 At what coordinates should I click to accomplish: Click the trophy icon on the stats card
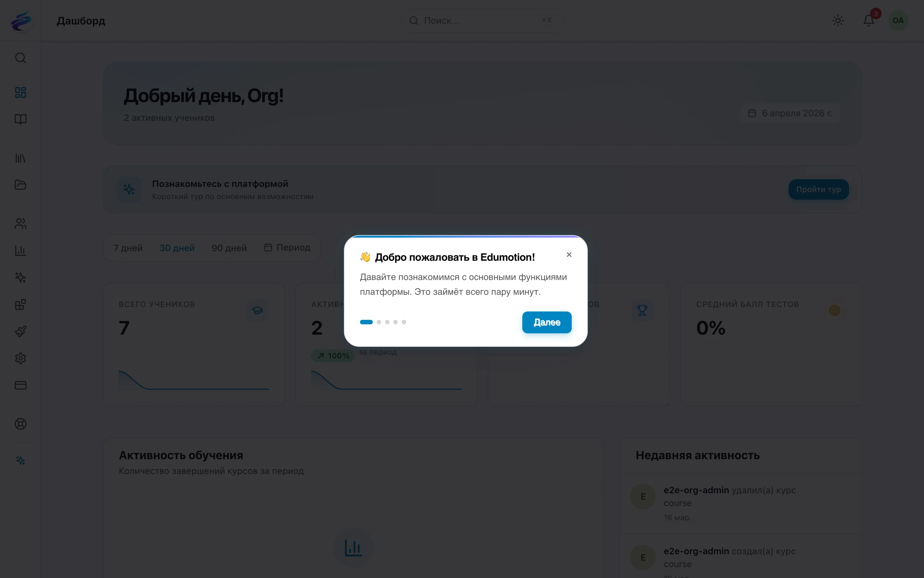click(x=642, y=310)
